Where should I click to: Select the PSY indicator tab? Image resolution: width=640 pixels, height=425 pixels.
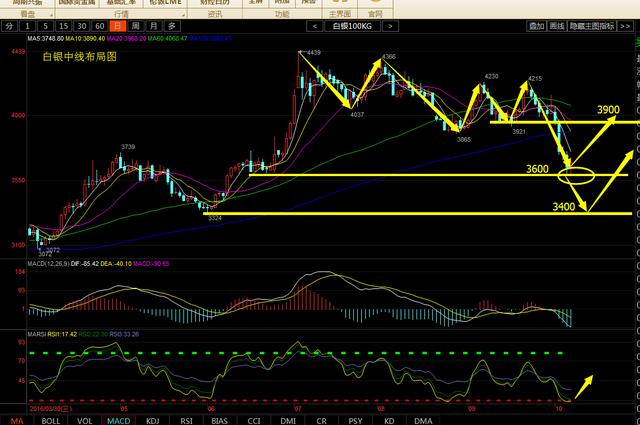(356, 421)
